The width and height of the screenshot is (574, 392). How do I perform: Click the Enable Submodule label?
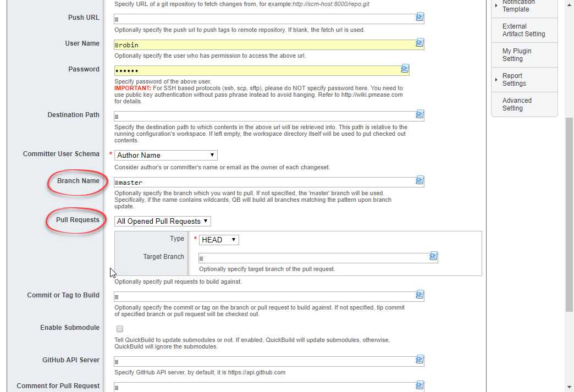pyautogui.click(x=70, y=328)
